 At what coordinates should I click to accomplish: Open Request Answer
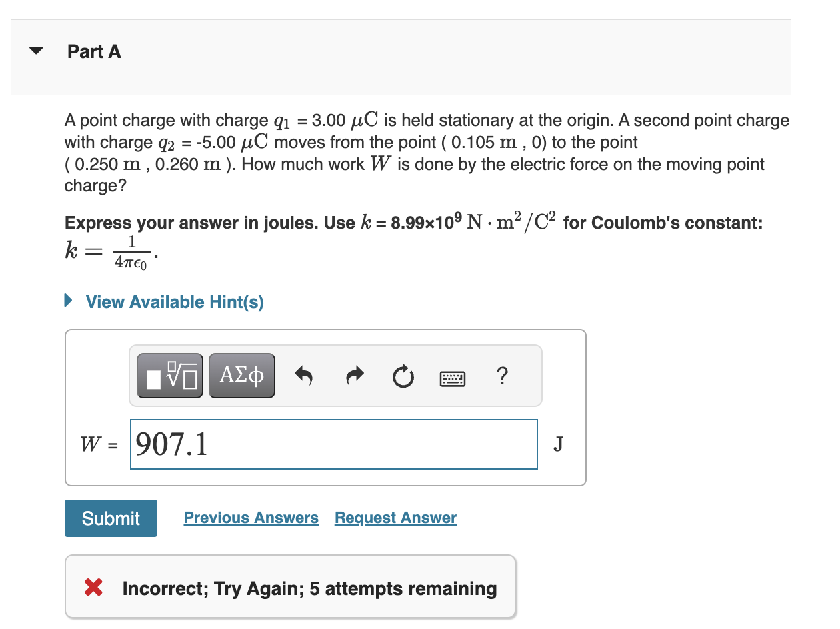tap(395, 518)
